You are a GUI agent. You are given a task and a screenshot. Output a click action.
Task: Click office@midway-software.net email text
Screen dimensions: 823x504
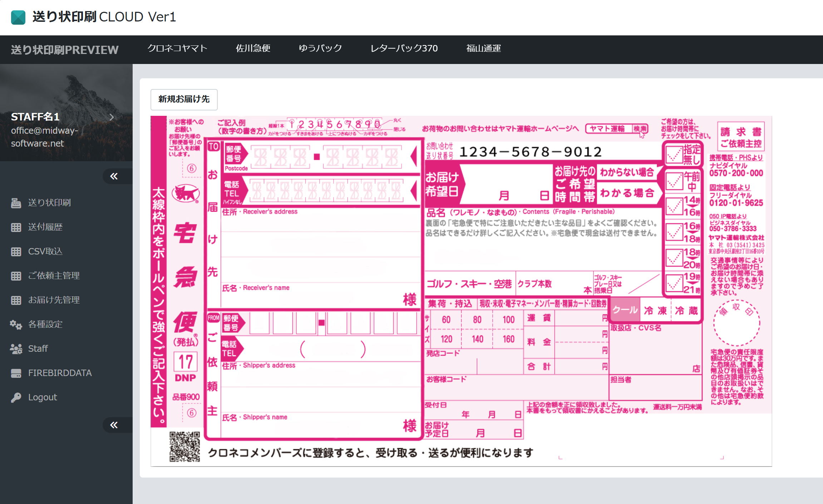coord(45,137)
